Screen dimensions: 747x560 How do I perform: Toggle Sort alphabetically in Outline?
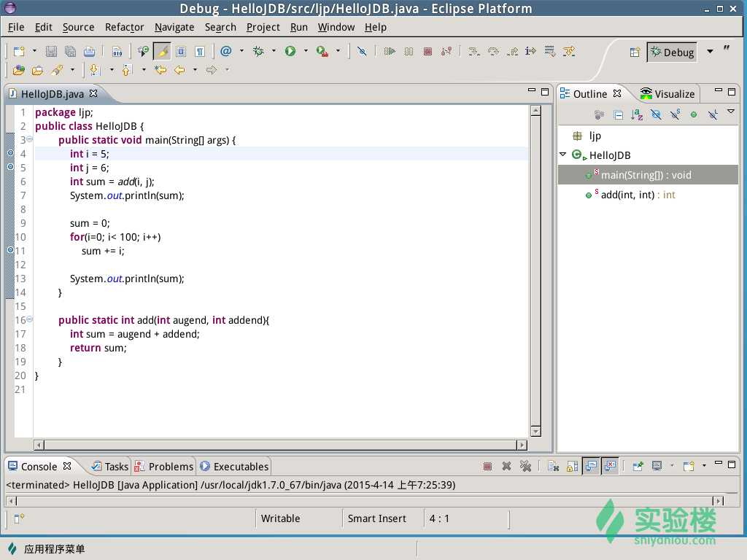[x=637, y=114]
